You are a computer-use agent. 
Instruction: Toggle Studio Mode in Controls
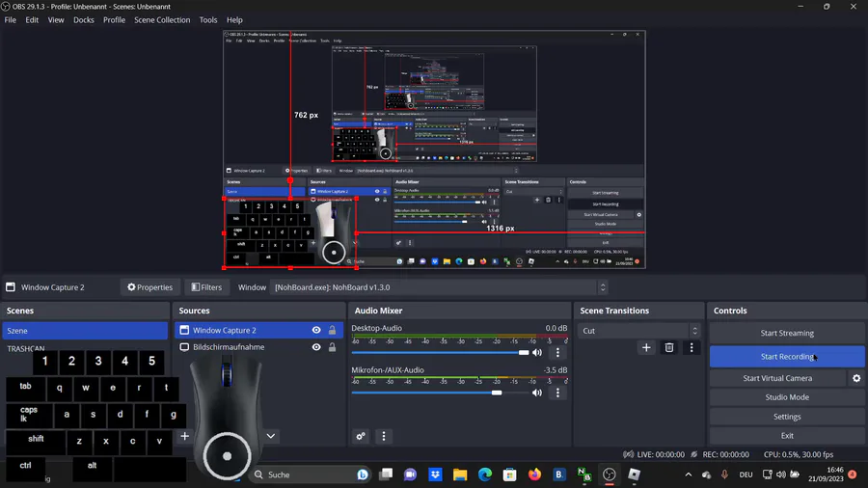pyautogui.click(x=787, y=397)
